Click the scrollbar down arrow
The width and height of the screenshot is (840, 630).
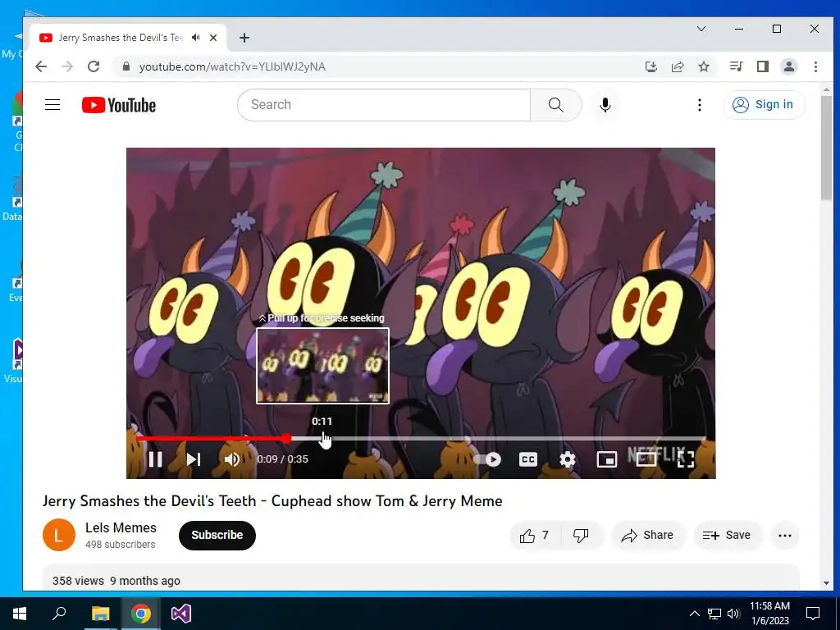pos(826,583)
